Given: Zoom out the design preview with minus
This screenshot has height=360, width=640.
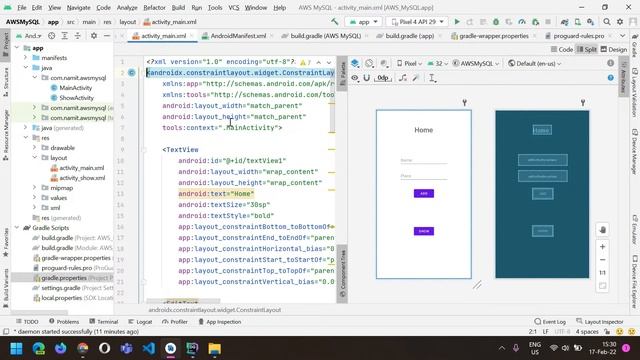Looking at the screenshot, I should tap(602, 260).
